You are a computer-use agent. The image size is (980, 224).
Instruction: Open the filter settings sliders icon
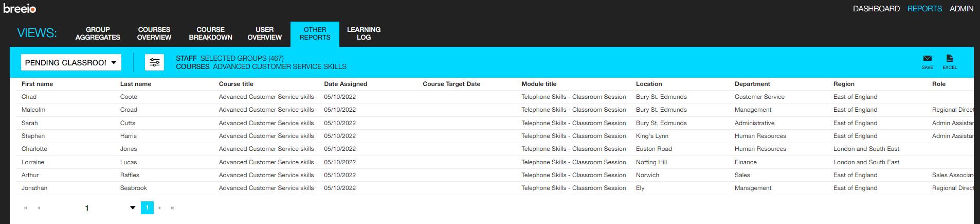(x=154, y=62)
